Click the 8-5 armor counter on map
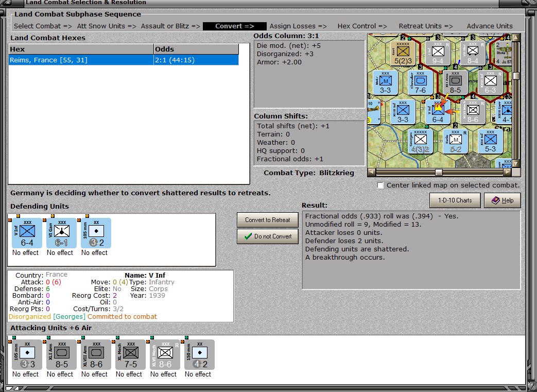This screenshot has height=392, width=537. 455,82
